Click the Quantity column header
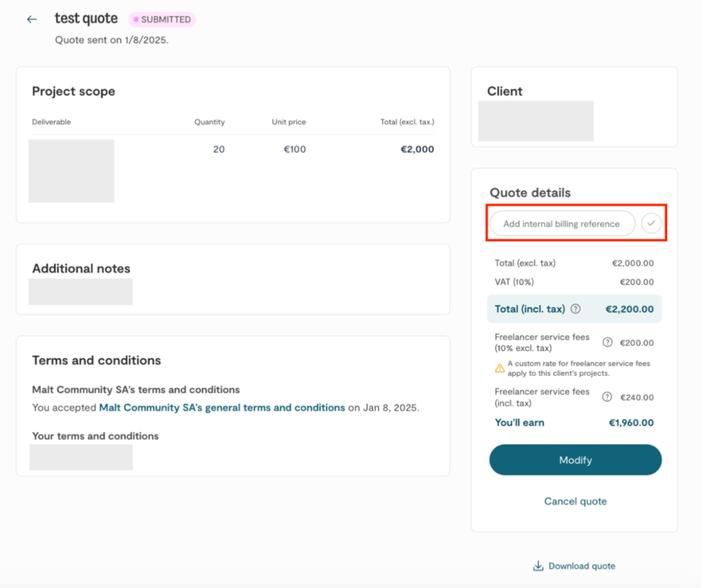The image size is (702, 588). pyautogui.click(x=209, y=122)
